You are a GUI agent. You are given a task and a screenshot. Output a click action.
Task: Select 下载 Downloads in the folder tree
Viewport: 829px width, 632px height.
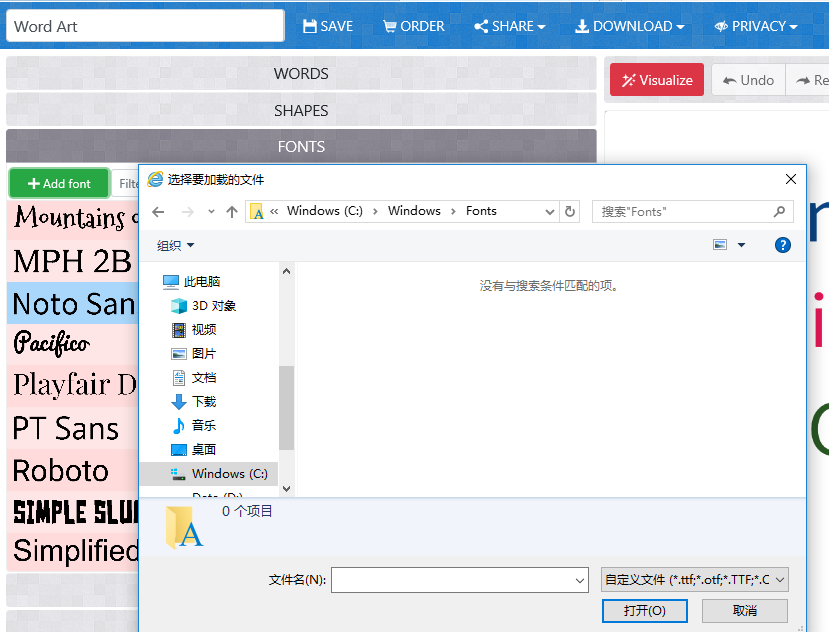pos(204,401)
